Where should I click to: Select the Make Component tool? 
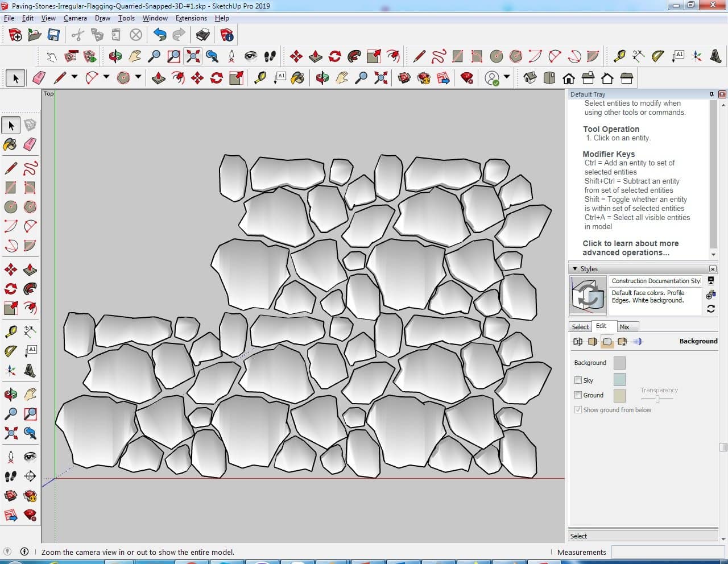(30, 125)
